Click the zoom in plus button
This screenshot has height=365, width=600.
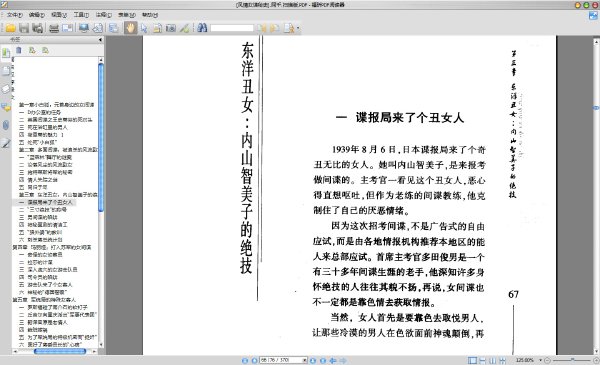pyautogui.click(x=596, y=360)
